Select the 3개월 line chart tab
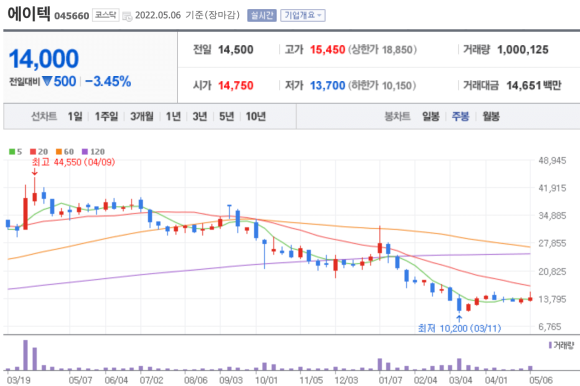 click(142, 116)
